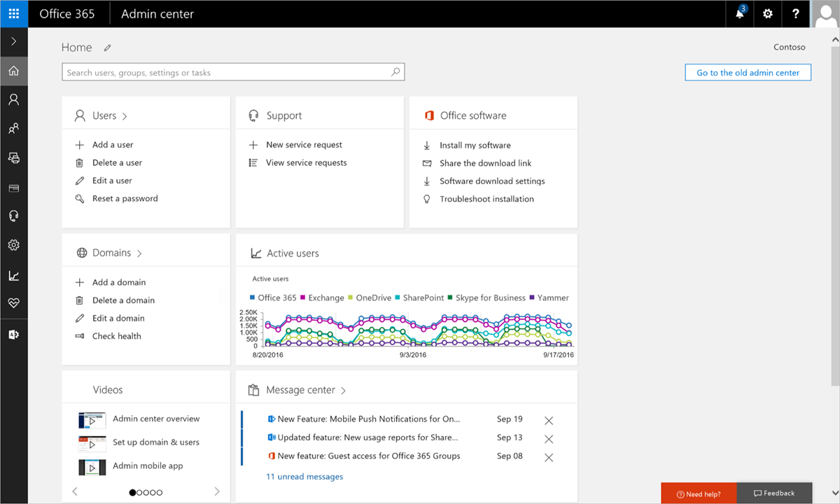The image size is (840, 504).
Task: Open the Office 365 app launcher grid
Action: click(x=14, y=13)
